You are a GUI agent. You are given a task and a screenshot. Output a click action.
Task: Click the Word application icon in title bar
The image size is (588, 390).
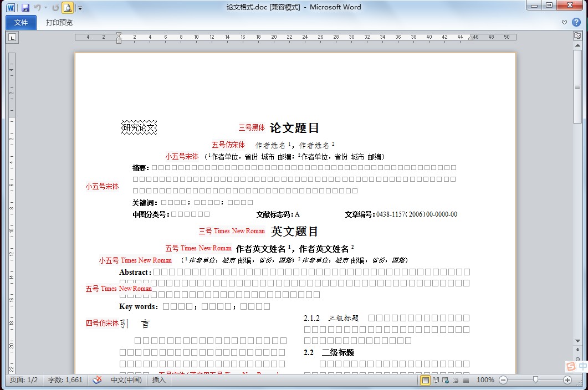[x=11, y=8]
